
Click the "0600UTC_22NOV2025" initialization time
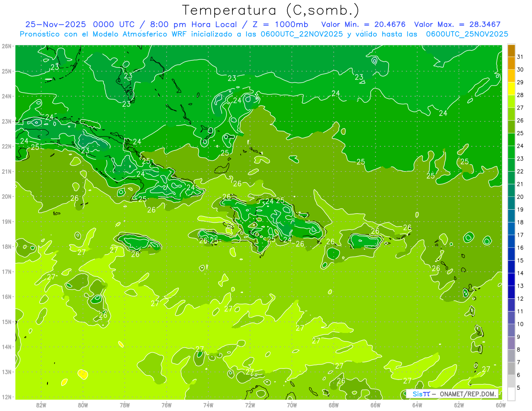click(x=301, y=34)
